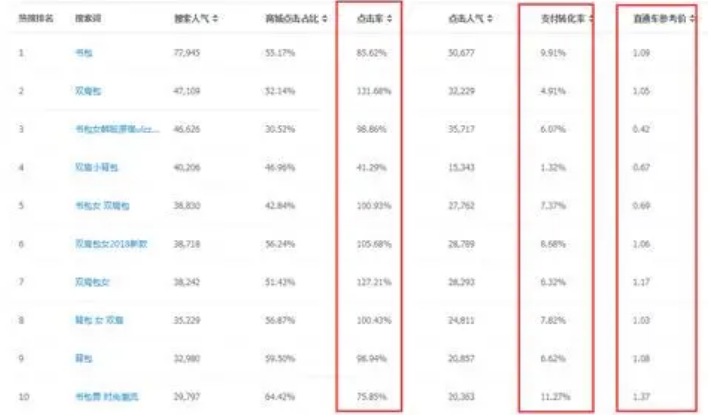
Task: Open the 书包男 时尚潮流 keyword in rank 10
Action: pyautogui.click(x=107, y=397)
